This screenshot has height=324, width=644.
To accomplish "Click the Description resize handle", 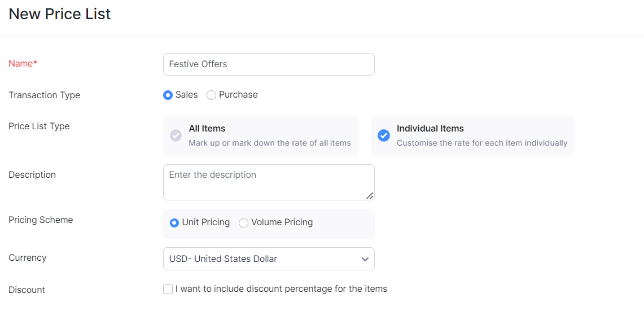I will point(370,195).
